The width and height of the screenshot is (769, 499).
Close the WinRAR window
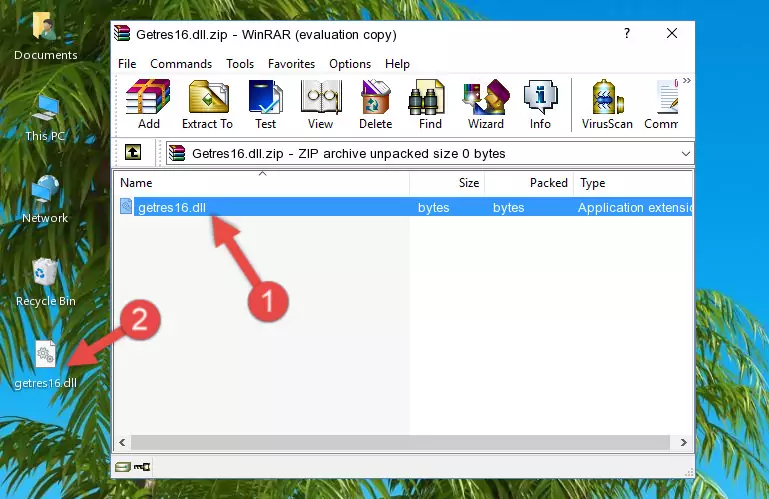click(672, 33)
